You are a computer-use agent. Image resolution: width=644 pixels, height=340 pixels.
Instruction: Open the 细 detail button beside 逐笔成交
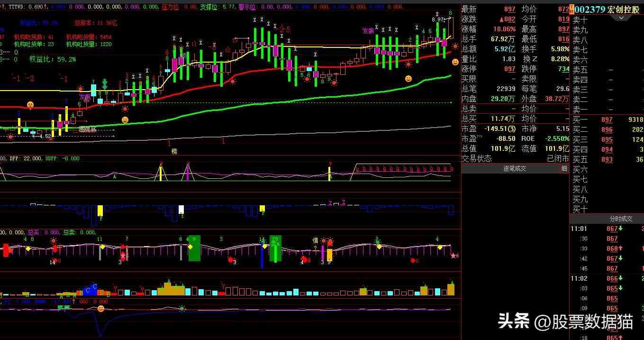pos(564,168)
